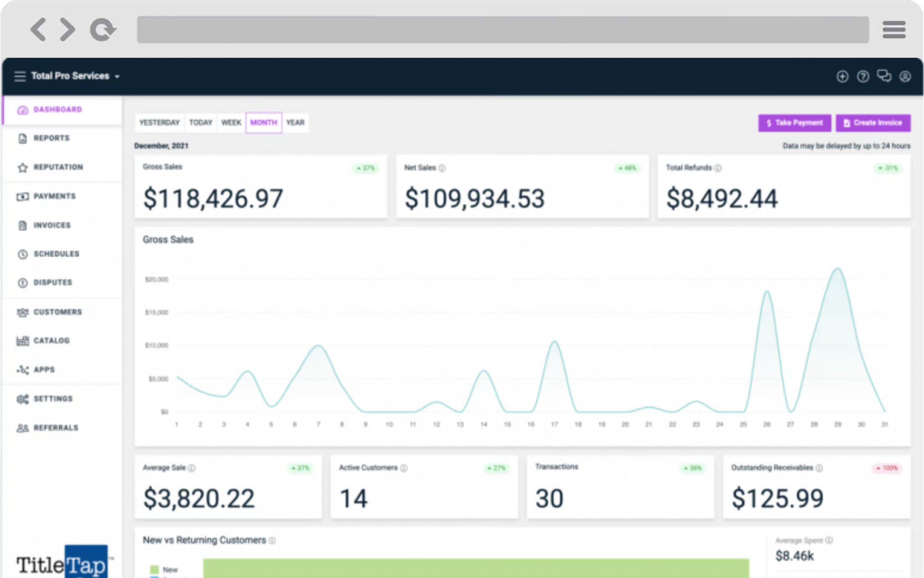This screenshot has height=578, width=924.
Task: Open help via the question mark icon
Action: 863,76
